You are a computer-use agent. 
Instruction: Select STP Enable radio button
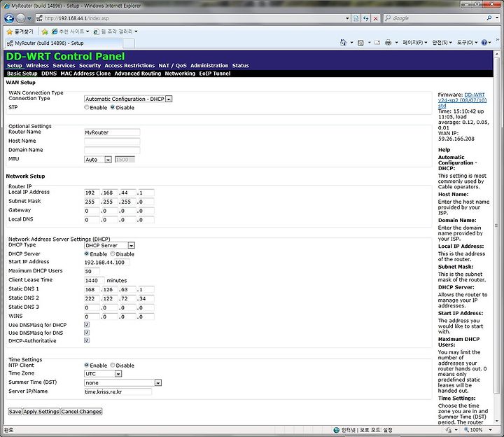tap(87, 107)
